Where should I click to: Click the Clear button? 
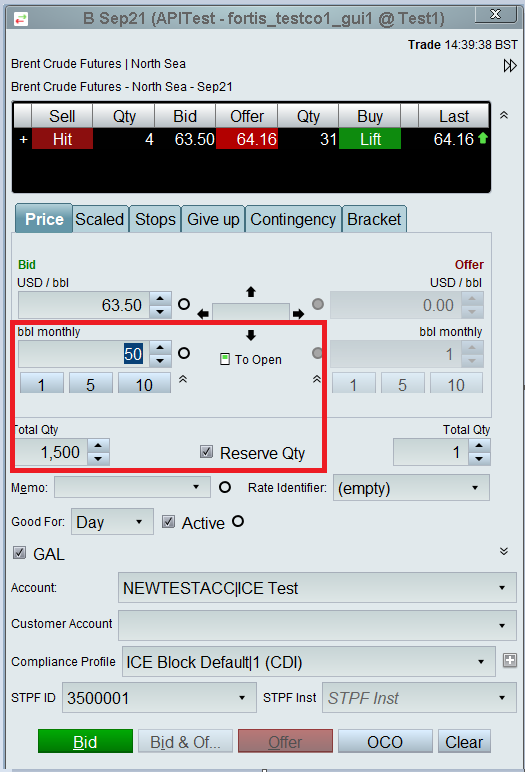pyautogui.click(x=464, y=741)
